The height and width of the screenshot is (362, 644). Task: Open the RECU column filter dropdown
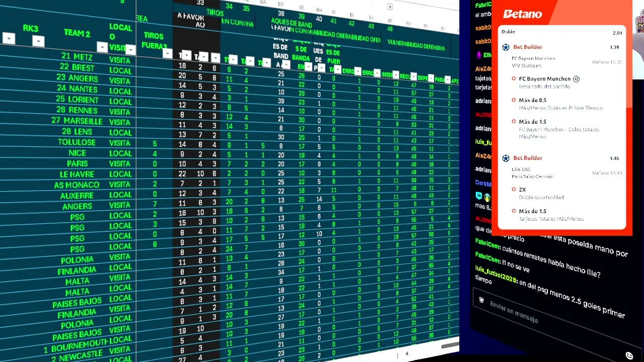[x=414, y=77]
